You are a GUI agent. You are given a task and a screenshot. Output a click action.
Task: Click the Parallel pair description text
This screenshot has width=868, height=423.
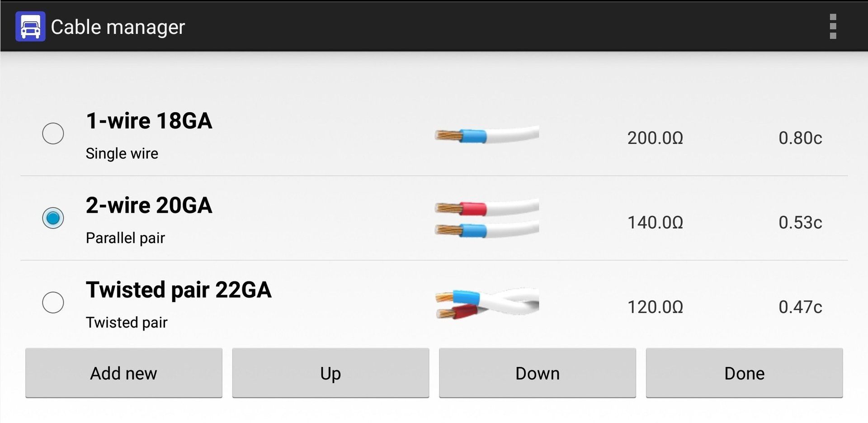tap(125, 238)
